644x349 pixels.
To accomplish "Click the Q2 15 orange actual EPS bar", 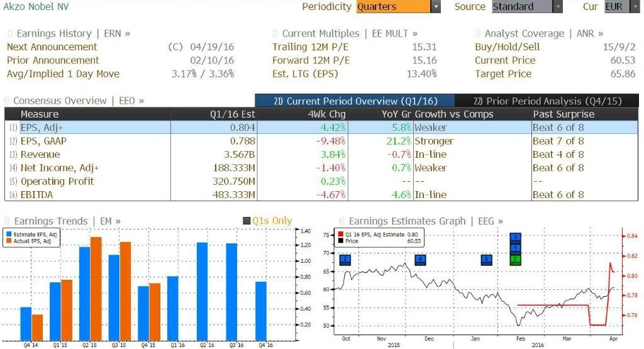I will coord(96,289).
